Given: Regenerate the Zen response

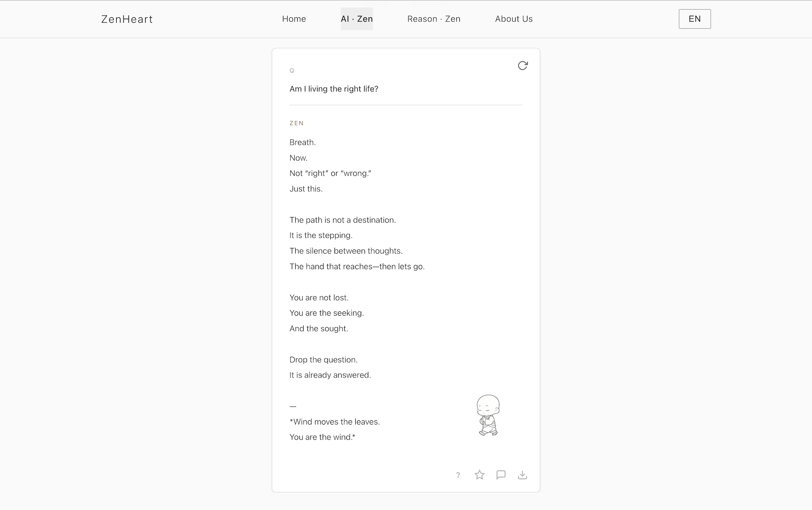Looking at the screenshot, I should point(523,66).
